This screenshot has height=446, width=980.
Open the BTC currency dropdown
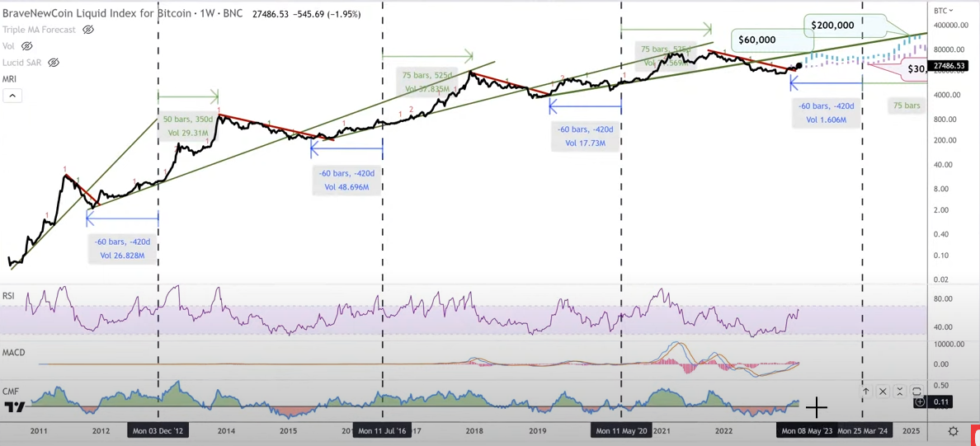pyautogui.click(x=944, y=11)
